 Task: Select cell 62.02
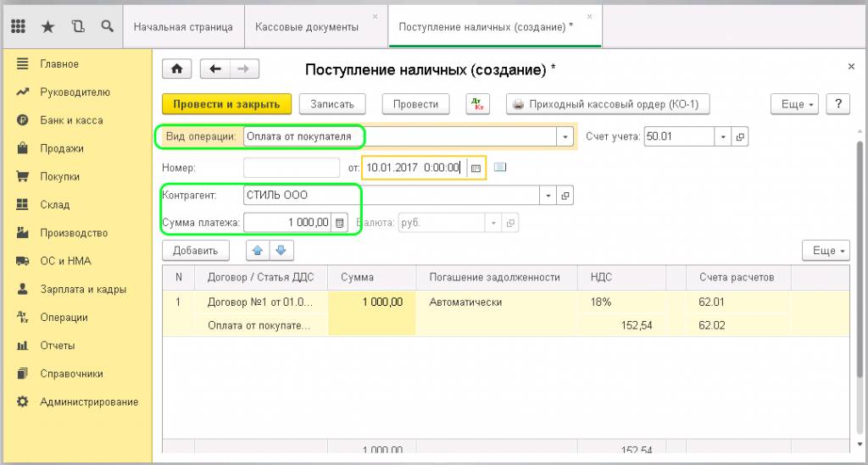coord(738,325)
